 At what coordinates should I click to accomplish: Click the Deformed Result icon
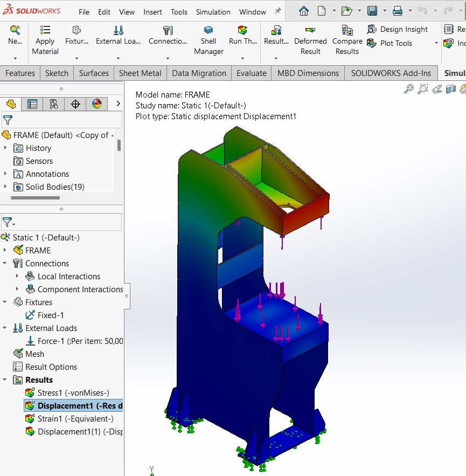(x=310, y=31)
